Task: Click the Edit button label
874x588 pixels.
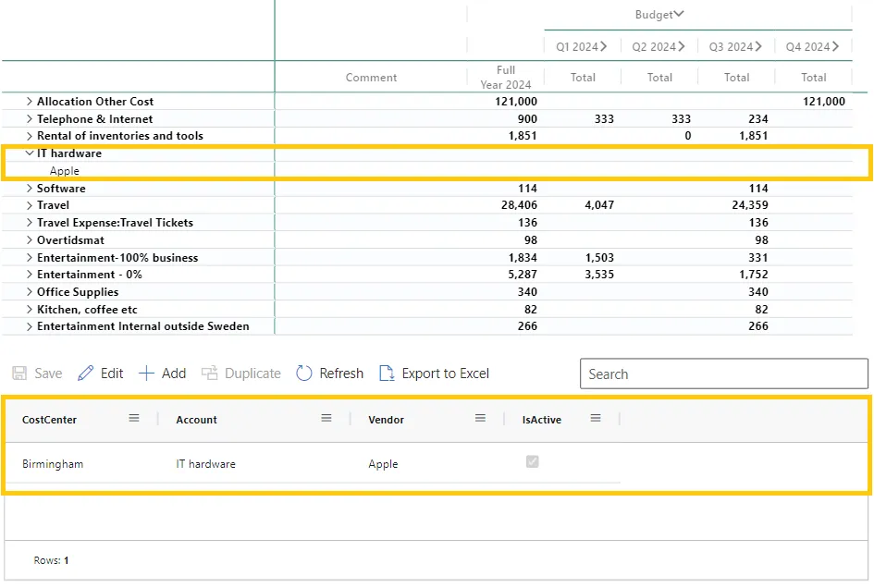Action: [112, 374]
